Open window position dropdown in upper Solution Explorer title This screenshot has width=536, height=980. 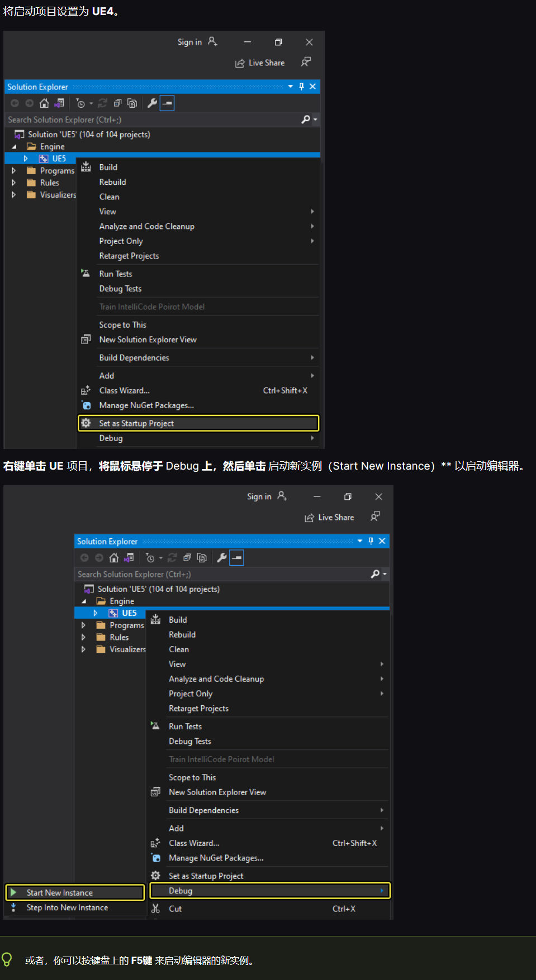(291, 87)
